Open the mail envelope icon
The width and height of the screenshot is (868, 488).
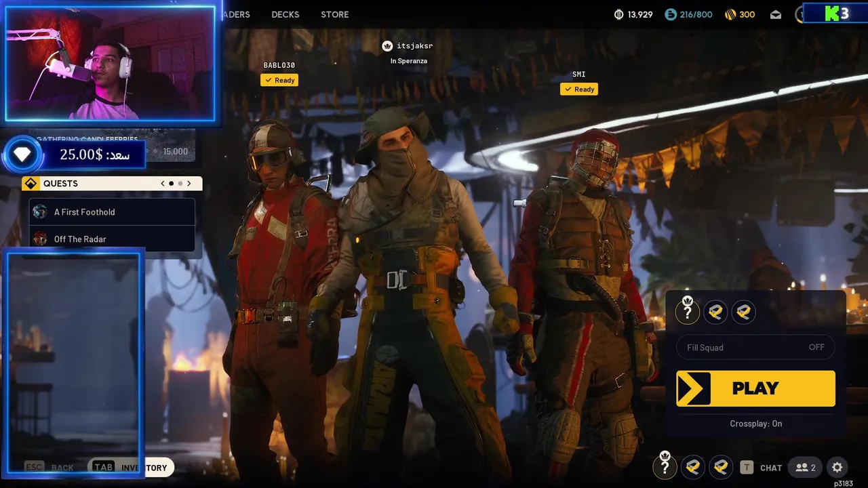[776, 15]
